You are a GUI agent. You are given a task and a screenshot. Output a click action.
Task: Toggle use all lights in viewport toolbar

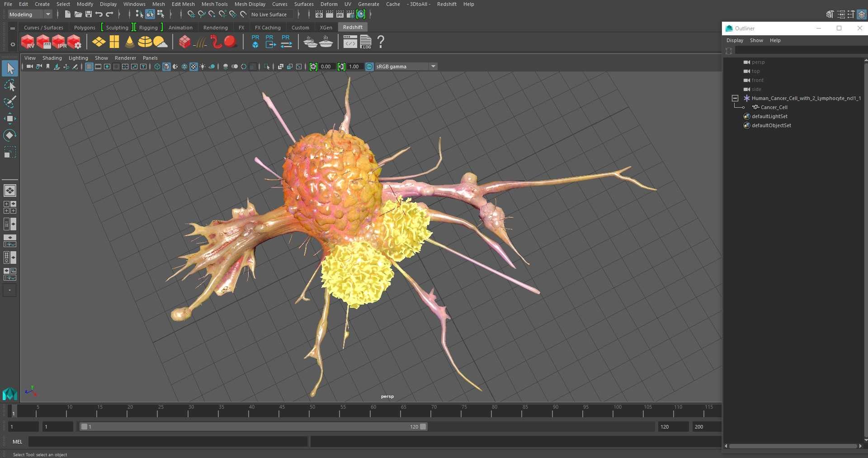[x=203, y=67]
